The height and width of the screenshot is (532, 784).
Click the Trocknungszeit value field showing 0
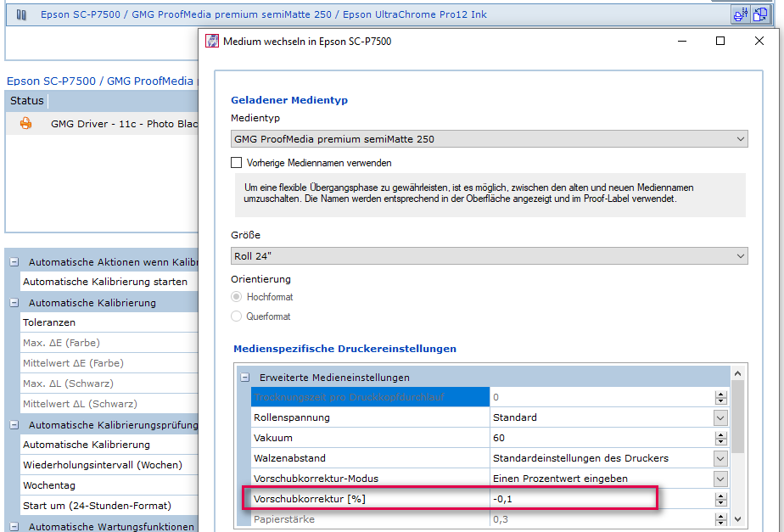click(x=602, y=397)
